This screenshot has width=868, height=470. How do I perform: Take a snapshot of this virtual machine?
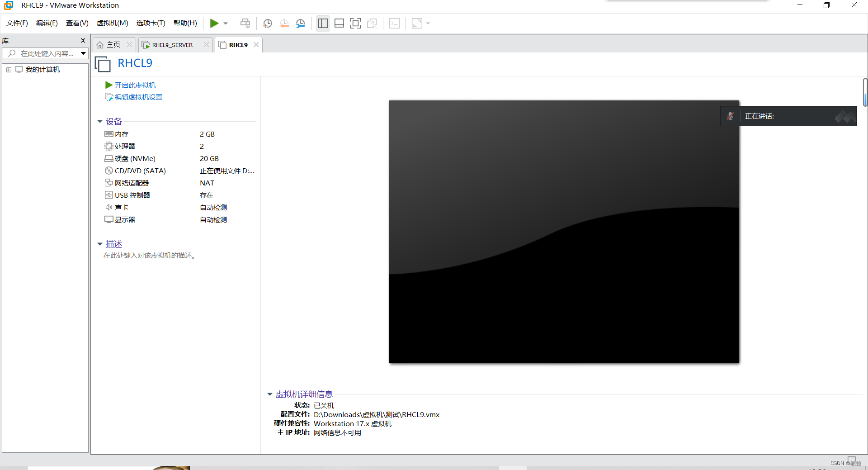(x=268, y=24)
